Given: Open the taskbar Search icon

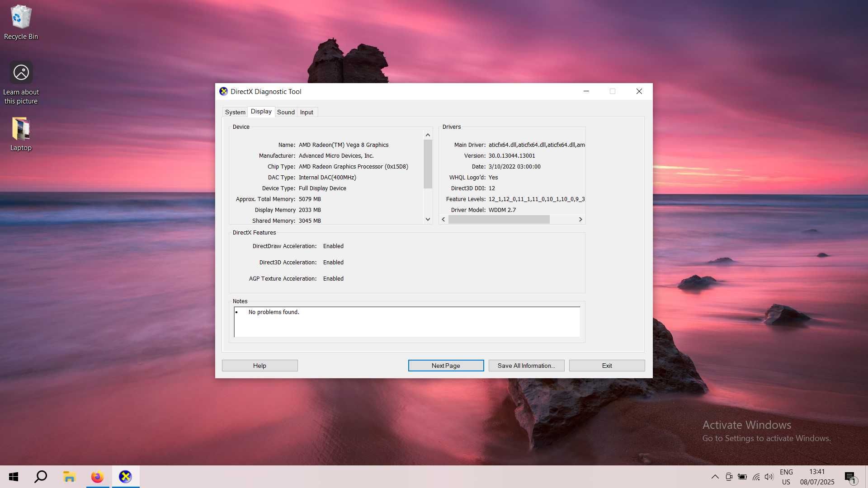Looking at the screenshot, I should (x=41, y=477).
